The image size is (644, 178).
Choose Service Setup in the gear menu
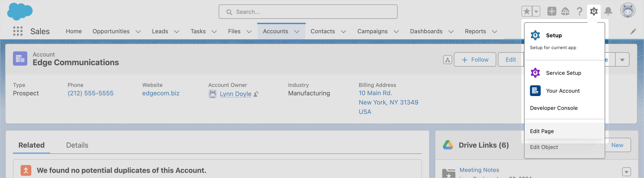[x=563, y=73]
